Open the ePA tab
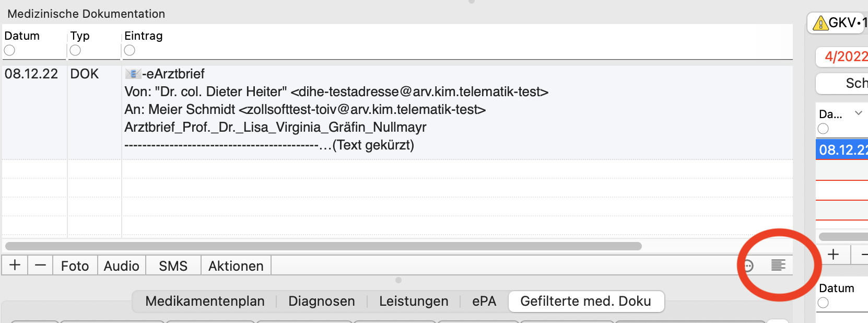The width and height of the screenshot is (868, 323). (484, 301)
